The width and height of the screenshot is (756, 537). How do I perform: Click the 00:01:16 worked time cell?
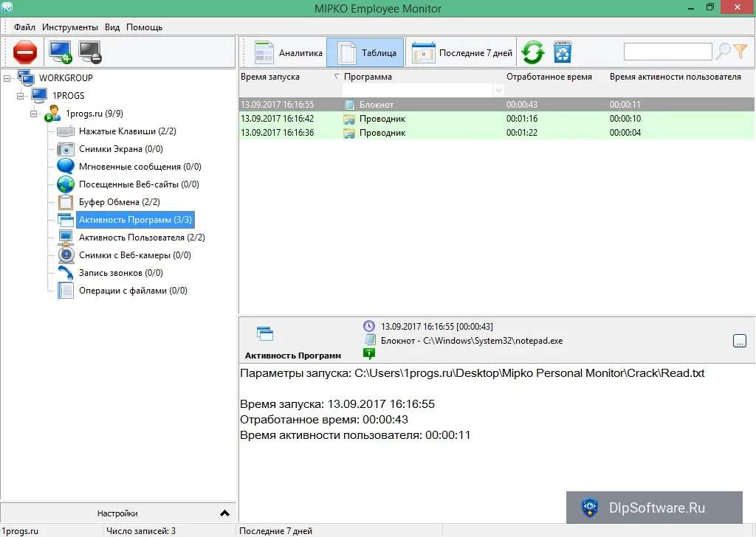coord(522,119)
